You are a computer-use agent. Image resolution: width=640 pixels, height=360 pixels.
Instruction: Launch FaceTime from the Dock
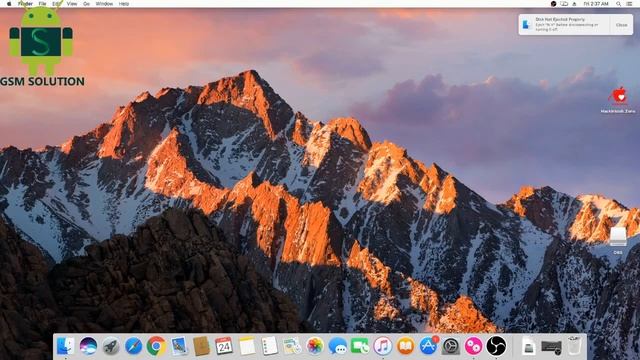click(360, 346)
